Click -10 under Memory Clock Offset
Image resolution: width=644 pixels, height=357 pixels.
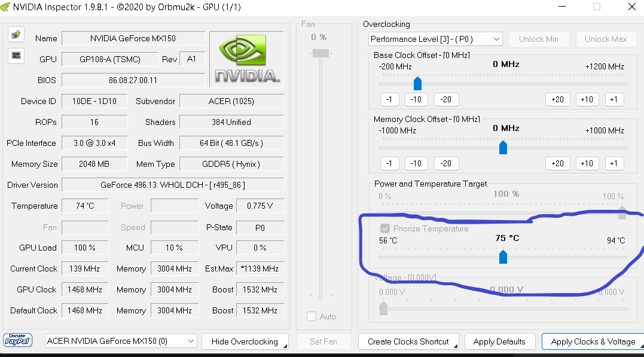pyautogui.click(x=416, y=163)
